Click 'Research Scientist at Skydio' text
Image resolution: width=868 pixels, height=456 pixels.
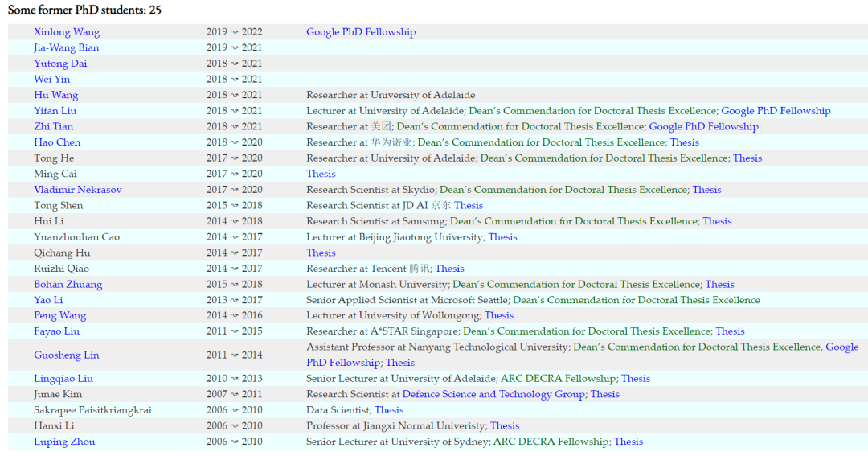[x=371, y=190]
